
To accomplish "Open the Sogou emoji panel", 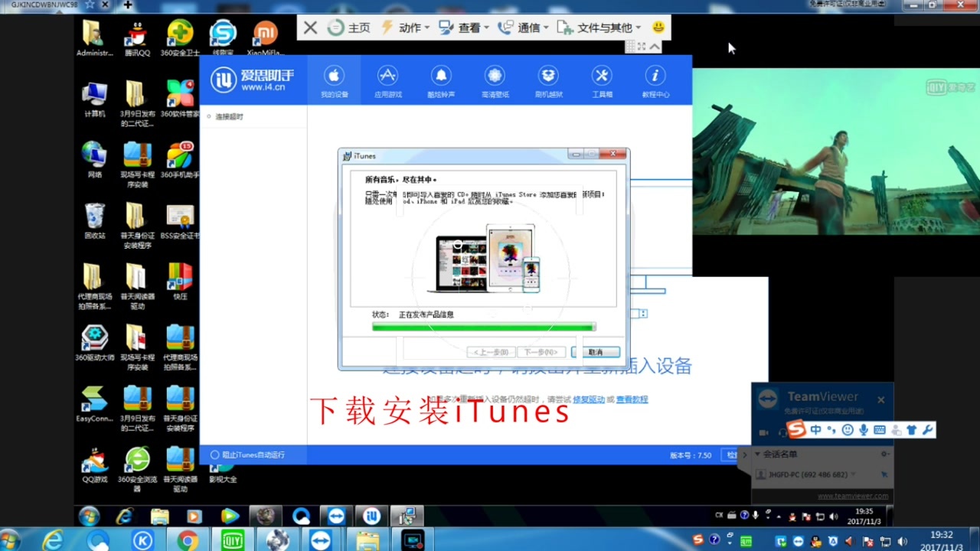I will (x=848, y=430).
